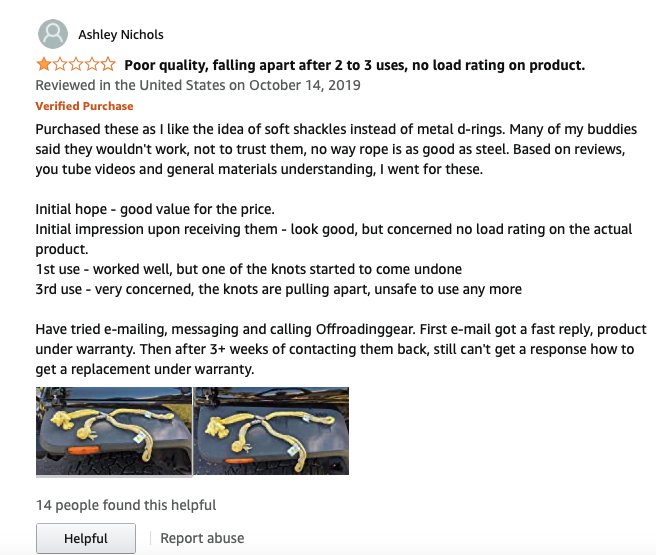Click the filled orange first star
The width and height of the screenshot is (656, 555).
(44, 64)
